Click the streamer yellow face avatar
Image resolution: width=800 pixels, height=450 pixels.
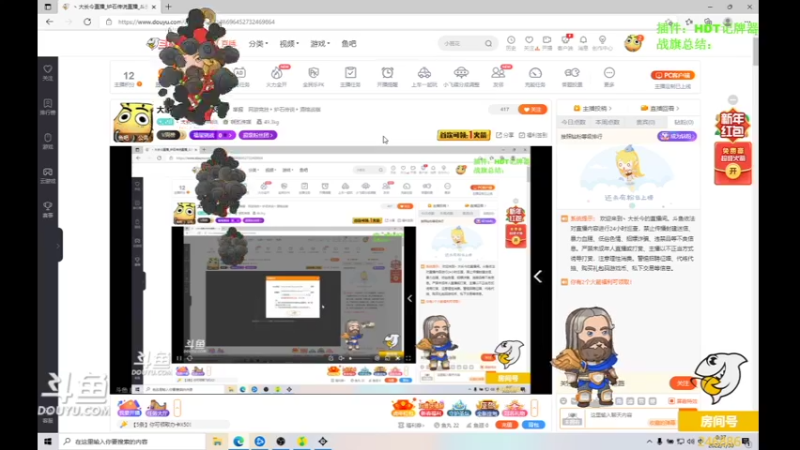pos(133,122)
